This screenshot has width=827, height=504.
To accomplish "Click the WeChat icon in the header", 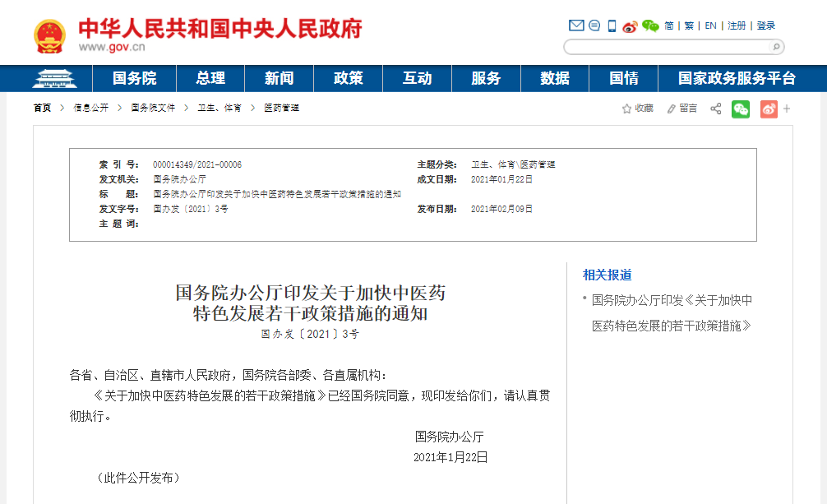I will 650,25.
